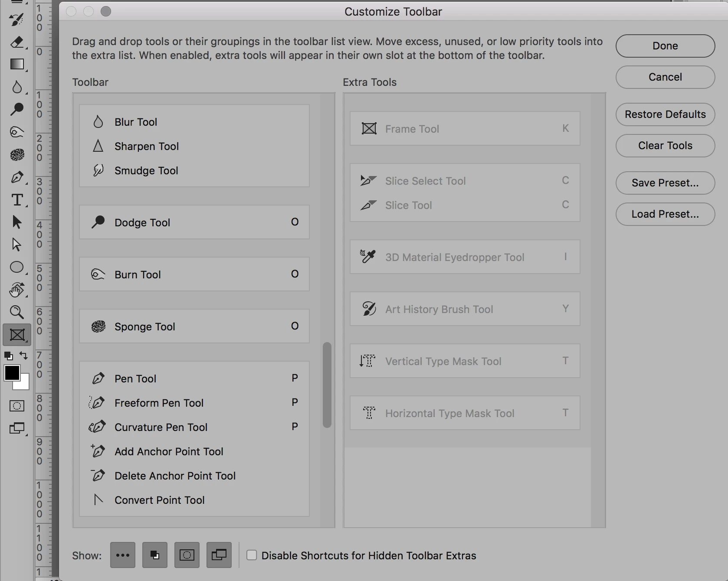The width and height of the screenshot is (728, 581).
Task: Select the Pen tool in left toolbar
Action: 16,177
